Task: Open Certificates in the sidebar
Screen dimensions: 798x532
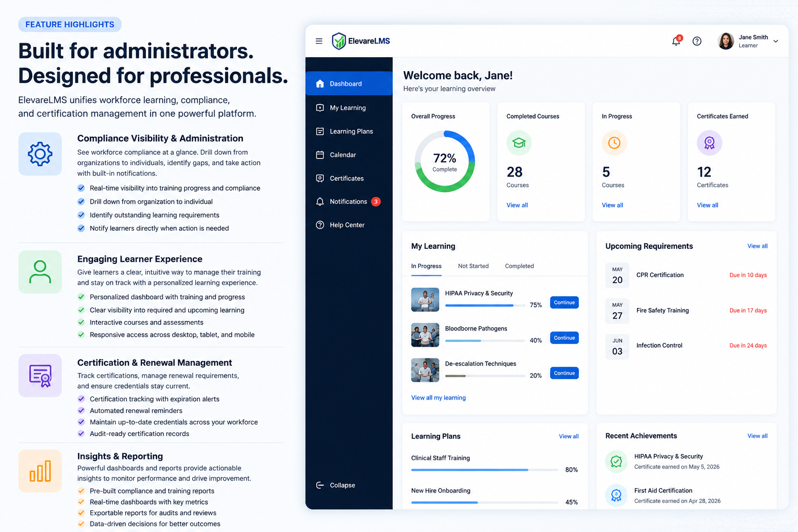Action: point(349,178)
